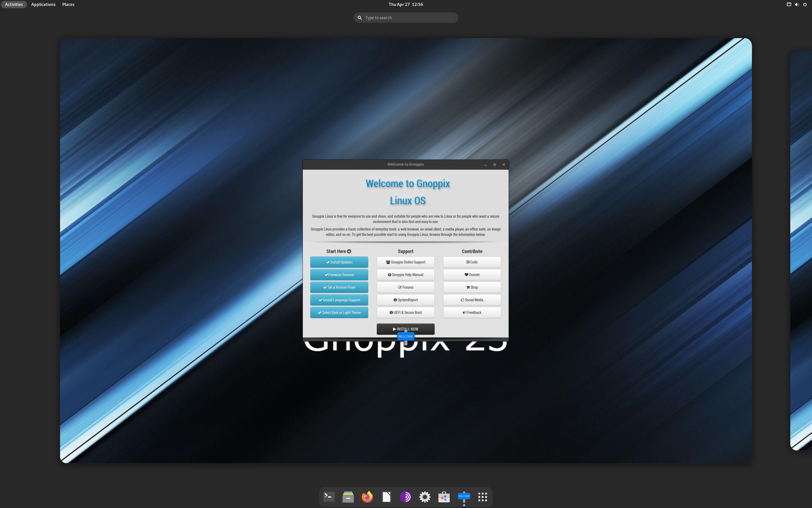Close the Welcome to Gnoppix window

point(503,165)
